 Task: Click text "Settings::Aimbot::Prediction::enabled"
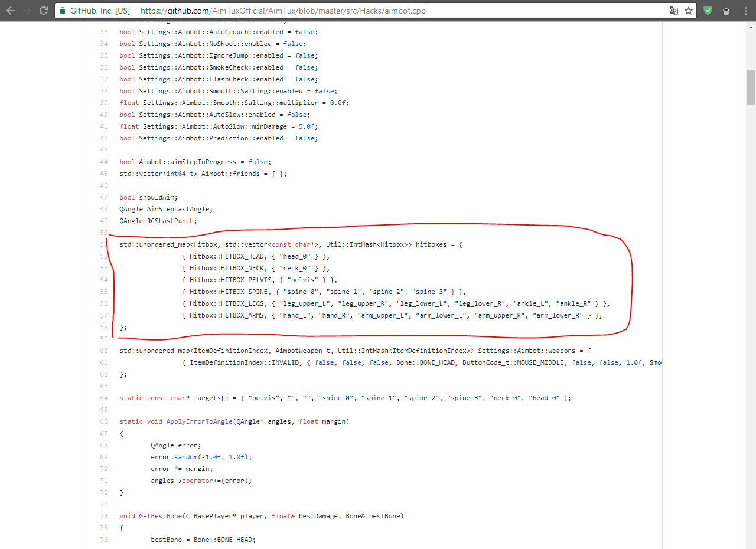point(211,138)
